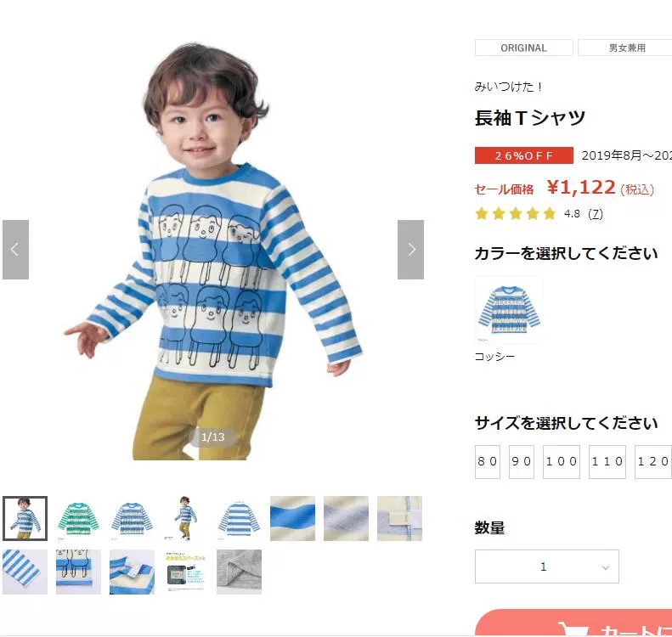The height and width of the screenshot is (637, 672).
Task: Click the ORIGINAL tag label
Action: [523, 48]
